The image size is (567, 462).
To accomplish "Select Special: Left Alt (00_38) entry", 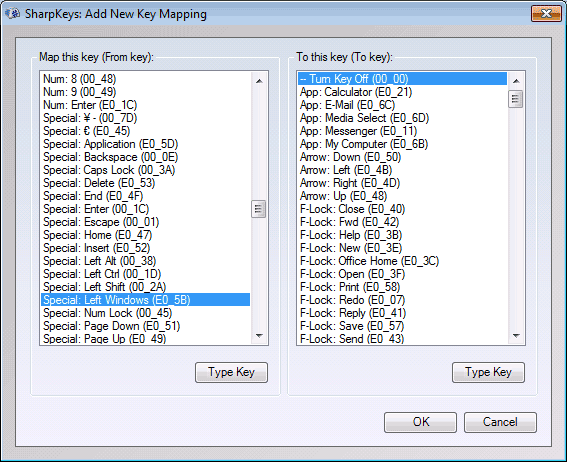I will click(x=145, y=261).
